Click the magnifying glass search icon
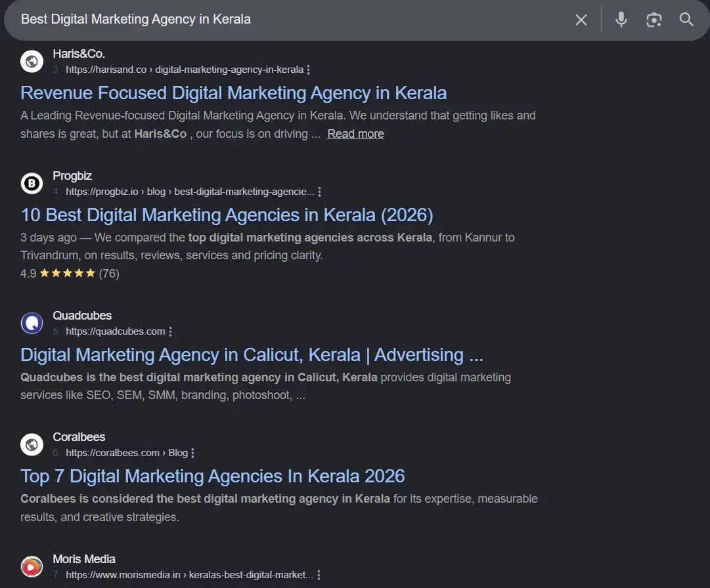710x588 pixels. point(686,20)
